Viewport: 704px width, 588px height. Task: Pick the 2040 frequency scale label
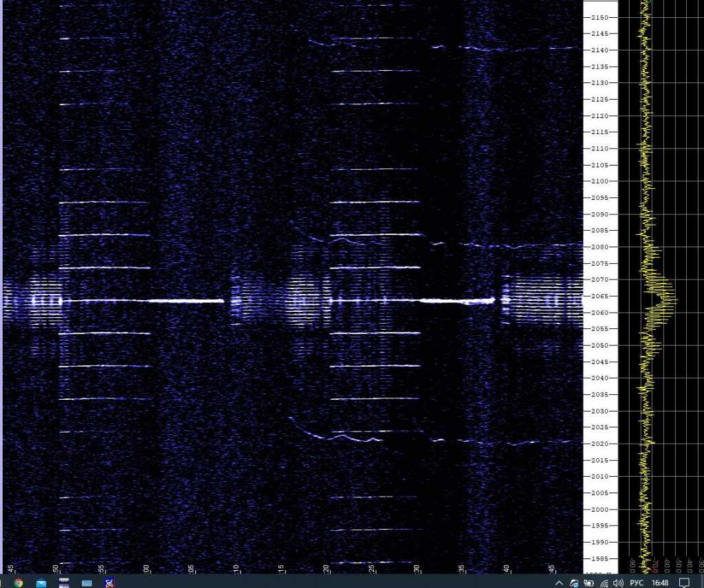pyautogui.click(x=599, y=378)
